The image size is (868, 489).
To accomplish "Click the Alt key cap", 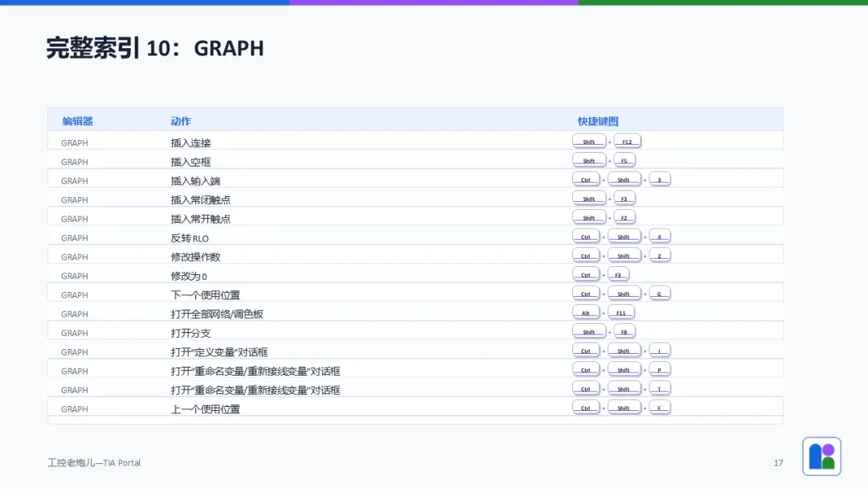I will coord(586,313).
